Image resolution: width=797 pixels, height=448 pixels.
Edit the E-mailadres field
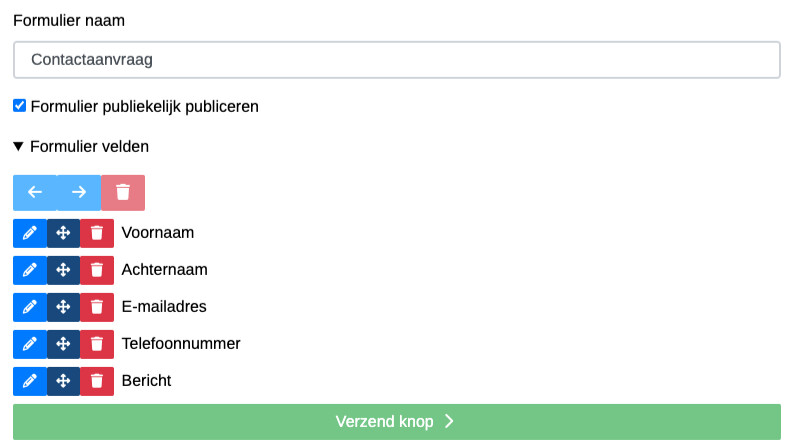click(30, 307)
